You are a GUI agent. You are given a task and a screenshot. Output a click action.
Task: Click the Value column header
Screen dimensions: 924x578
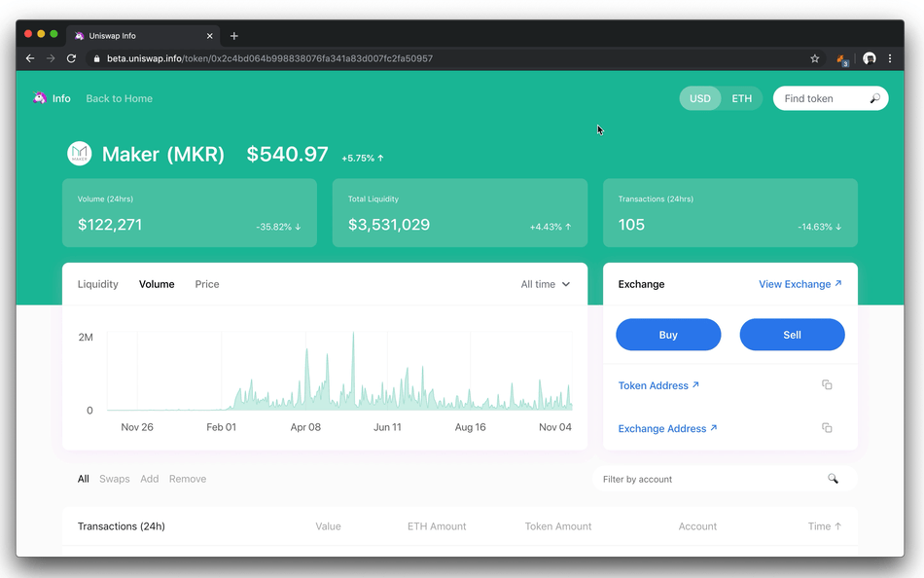pyautogui.click(x=328, y=526)
